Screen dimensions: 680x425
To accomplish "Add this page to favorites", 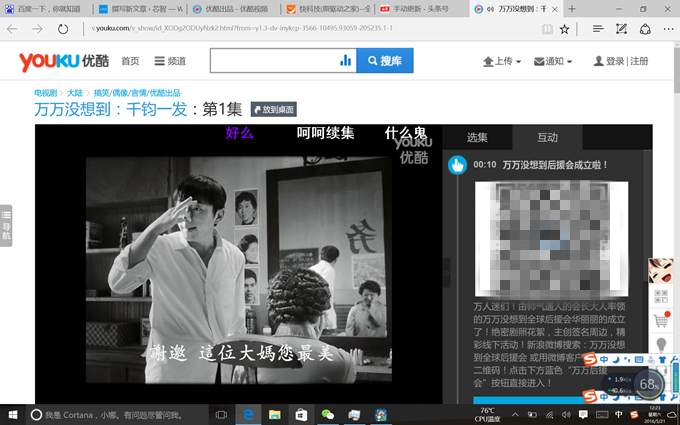I will click(564, 29).
